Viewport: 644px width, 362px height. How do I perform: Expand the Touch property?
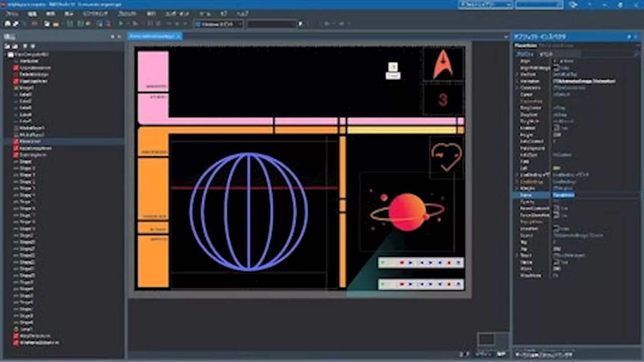[517, 255]
